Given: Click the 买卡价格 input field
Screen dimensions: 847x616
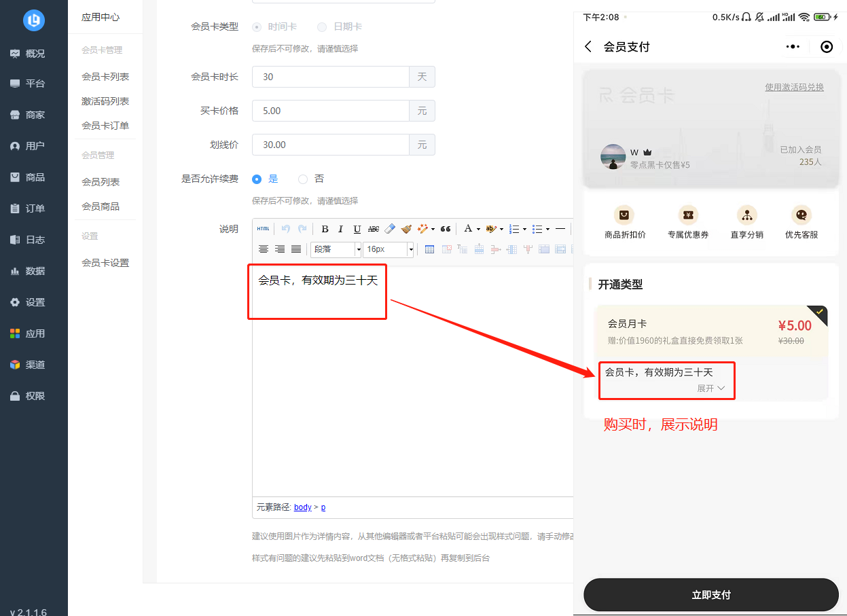Looking at the screenshot, I should (x=331, y=111).
